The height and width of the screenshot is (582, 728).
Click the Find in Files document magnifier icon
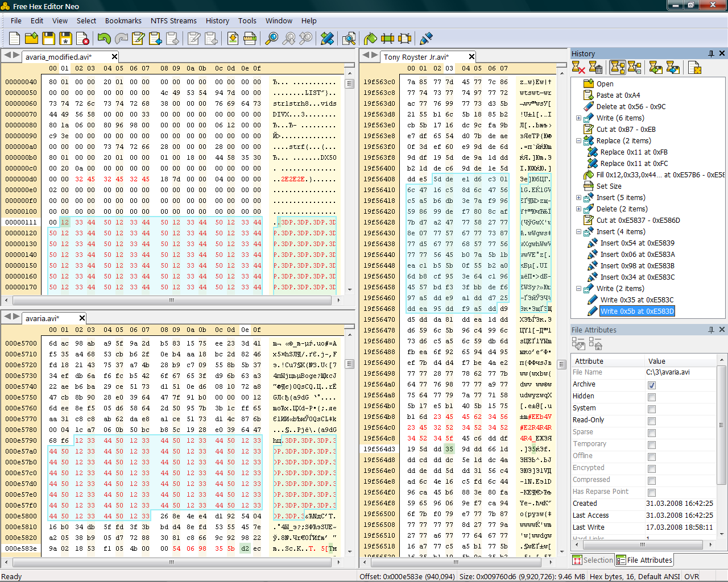[x=349, y=38]
